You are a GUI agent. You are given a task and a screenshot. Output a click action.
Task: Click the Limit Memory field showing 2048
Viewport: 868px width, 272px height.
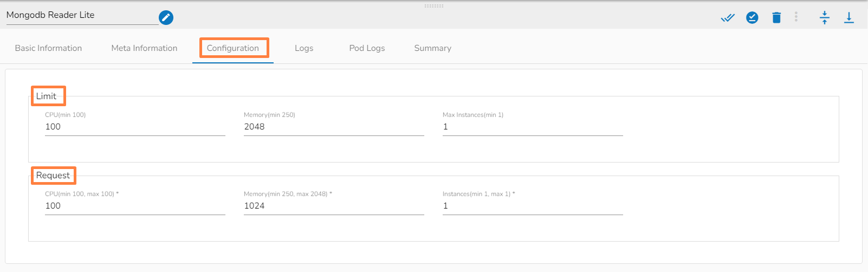tap(334, 127)
